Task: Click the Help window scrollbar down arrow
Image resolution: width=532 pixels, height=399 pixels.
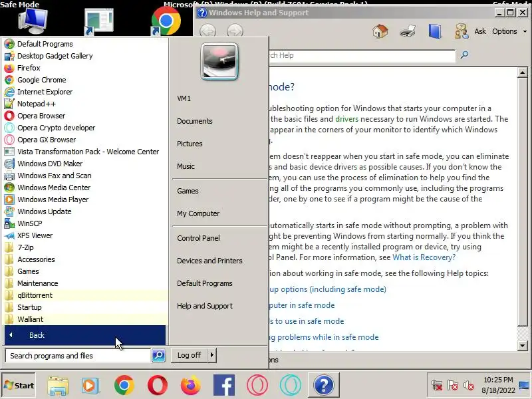Action: point(523,346)
